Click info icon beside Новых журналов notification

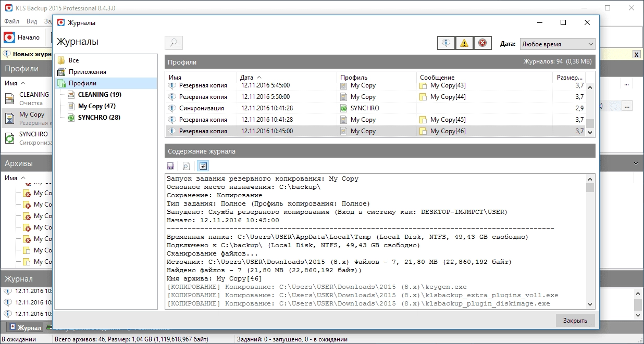pyautogui.click(x=7, y=54)
